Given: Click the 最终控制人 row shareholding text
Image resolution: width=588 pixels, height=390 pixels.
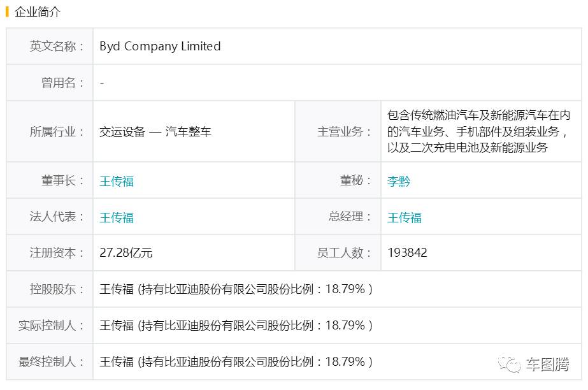Looking at the screenshot, I should [x=236, y=362].
